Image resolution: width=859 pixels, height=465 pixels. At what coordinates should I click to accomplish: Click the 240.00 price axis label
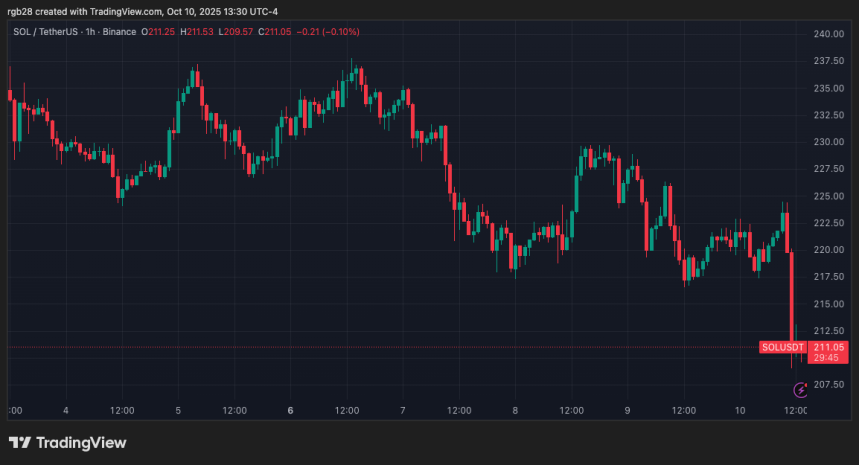point(827,34)
